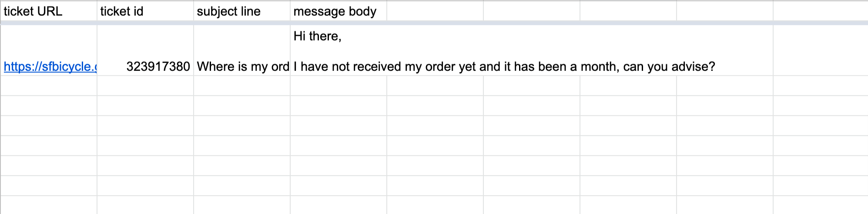Select bottom empty cell in message body column
The image size is (868, 214).
338,205
